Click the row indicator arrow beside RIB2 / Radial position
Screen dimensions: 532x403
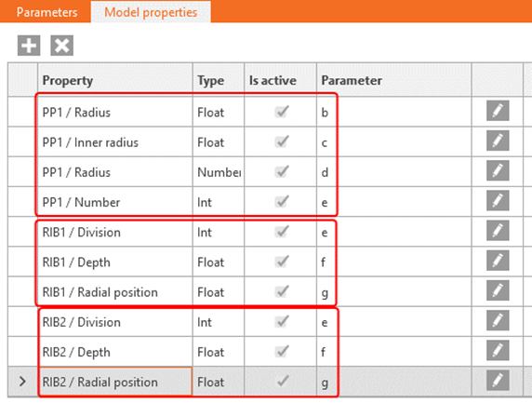(x=22, y=382)
